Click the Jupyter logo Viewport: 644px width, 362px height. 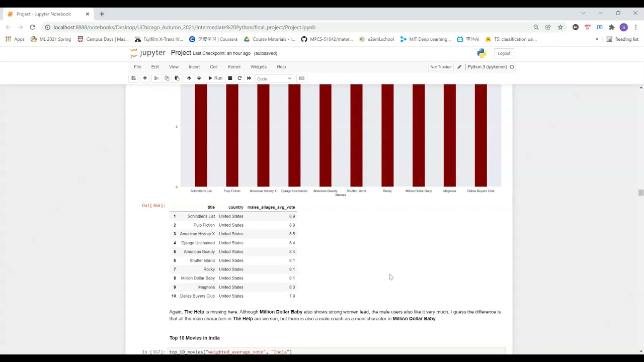(x=148, y=53)
